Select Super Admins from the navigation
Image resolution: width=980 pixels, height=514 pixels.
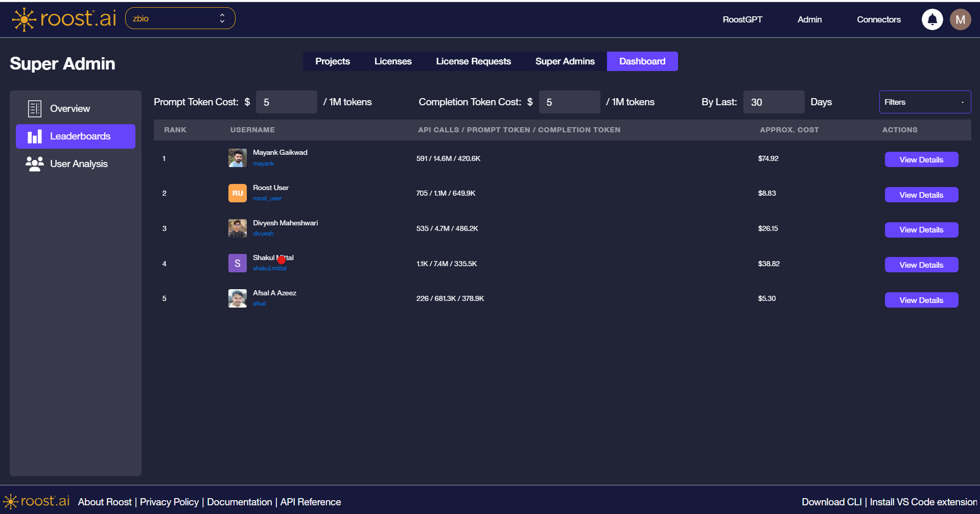565,61
